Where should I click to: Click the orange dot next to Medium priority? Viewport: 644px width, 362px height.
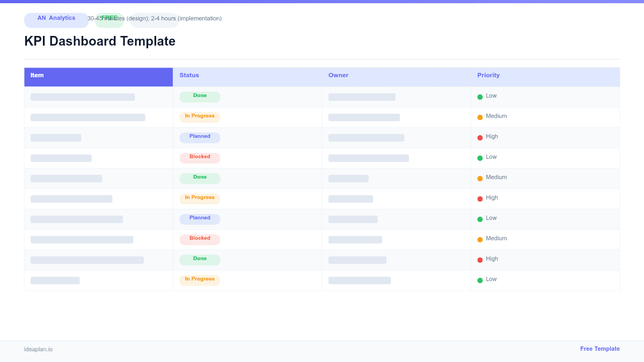coord(480,116)
